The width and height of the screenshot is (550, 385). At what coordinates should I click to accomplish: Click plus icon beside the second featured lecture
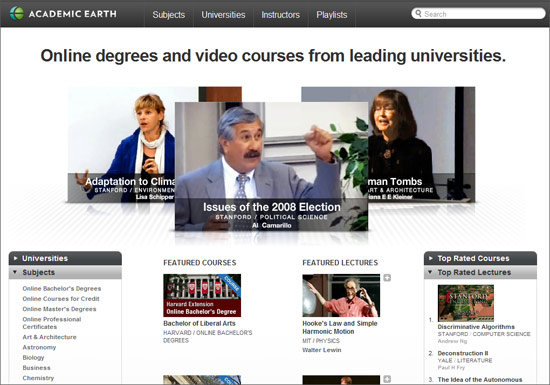click(x=387, y=379)
